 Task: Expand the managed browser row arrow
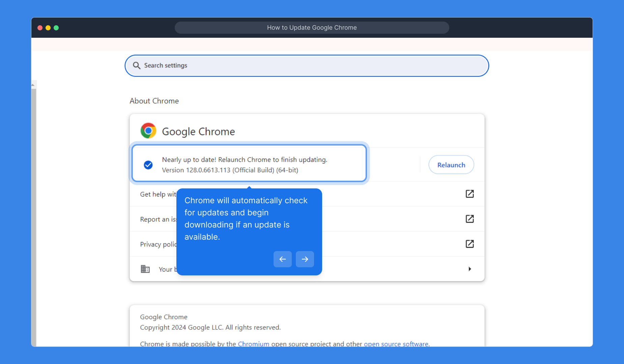click(x=470, y=269)
